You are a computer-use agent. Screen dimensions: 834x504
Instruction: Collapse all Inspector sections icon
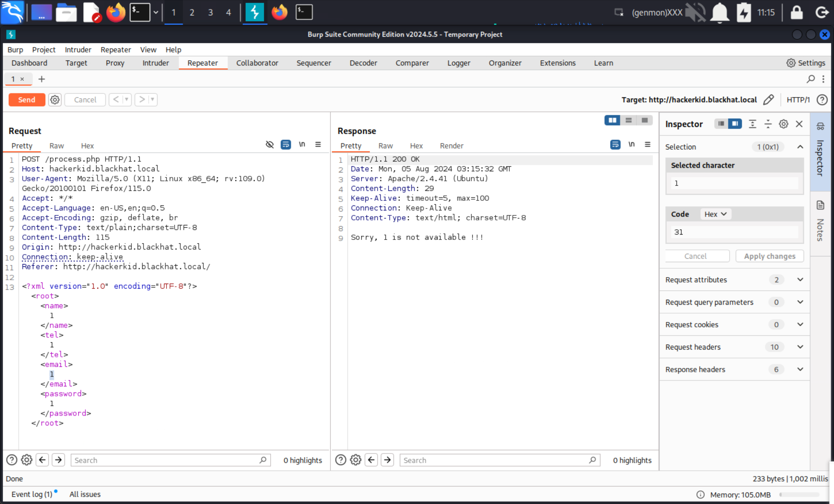[x=768, y=124]
